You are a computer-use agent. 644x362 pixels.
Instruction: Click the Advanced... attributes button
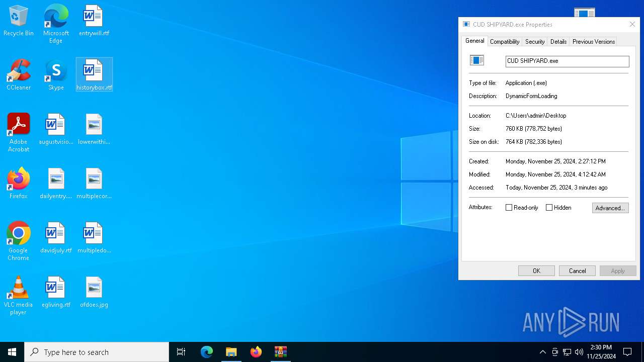[610, 208]
